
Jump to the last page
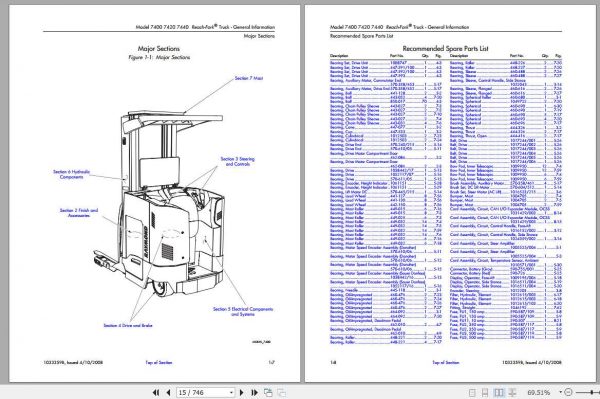coord(254,392)
